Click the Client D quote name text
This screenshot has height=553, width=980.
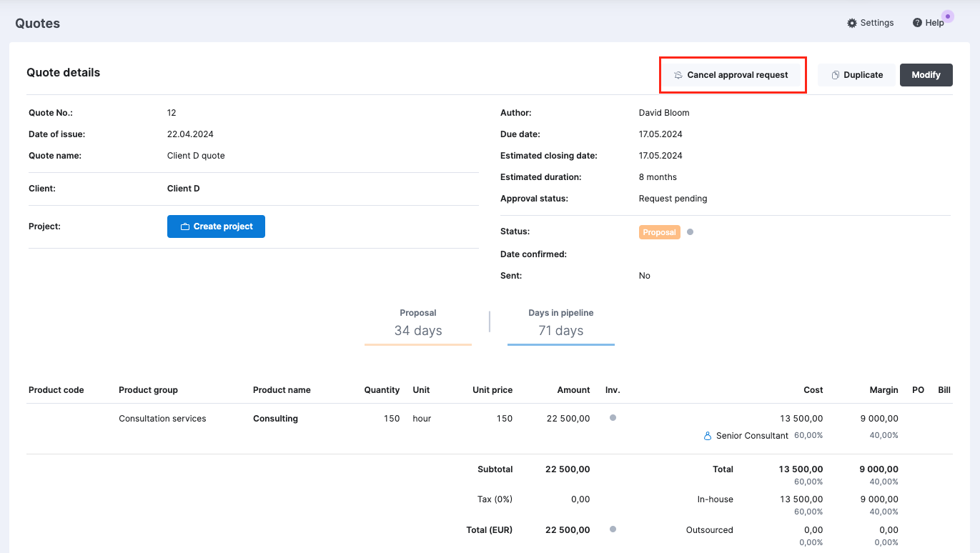pos(196,156)
